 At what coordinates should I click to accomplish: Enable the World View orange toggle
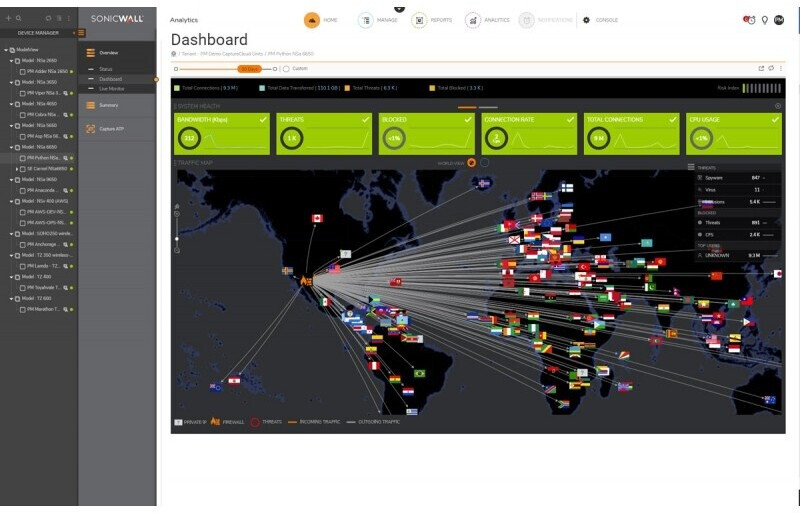pos(471,162)
